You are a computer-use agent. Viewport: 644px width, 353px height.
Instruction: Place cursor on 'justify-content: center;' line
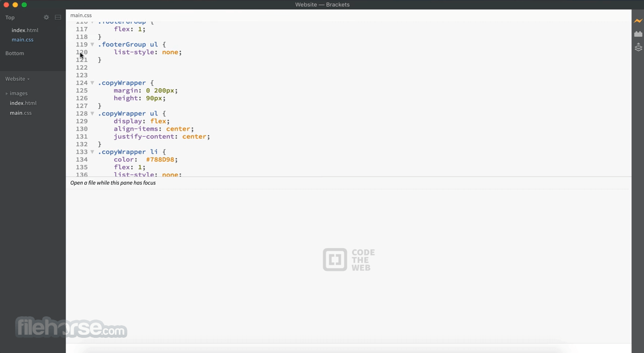point(162,137)
